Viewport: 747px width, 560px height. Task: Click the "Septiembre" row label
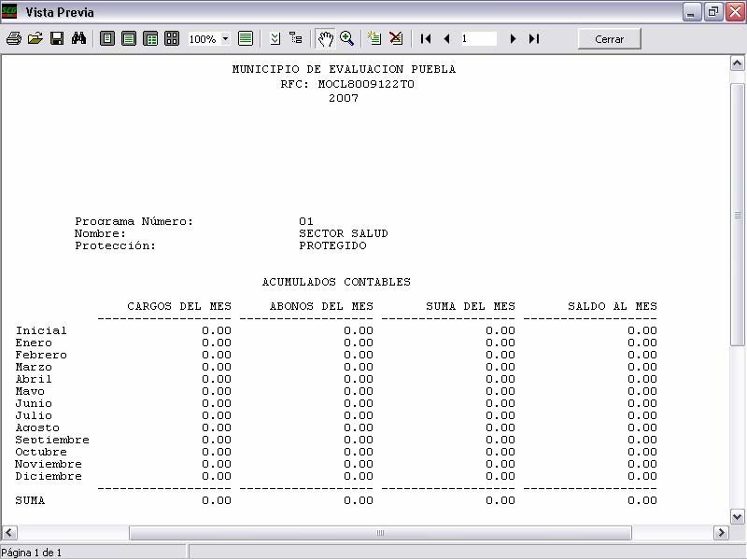(52, 440)
